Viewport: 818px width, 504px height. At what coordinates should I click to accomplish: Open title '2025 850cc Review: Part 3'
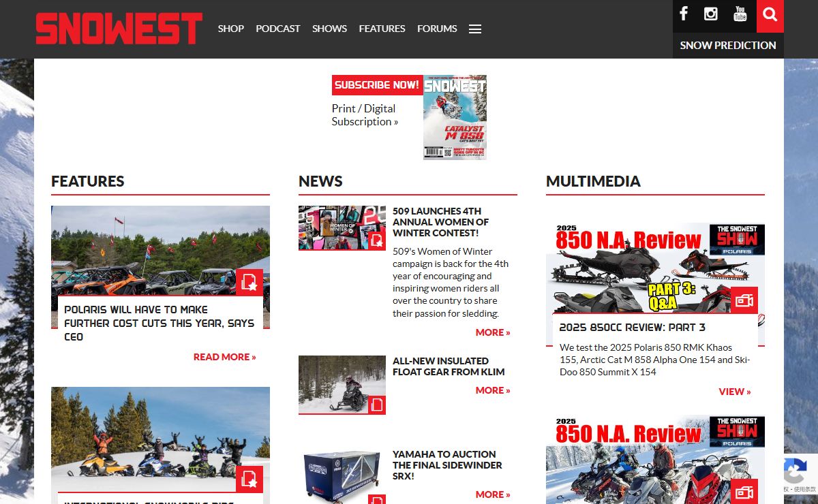[633, 327]
